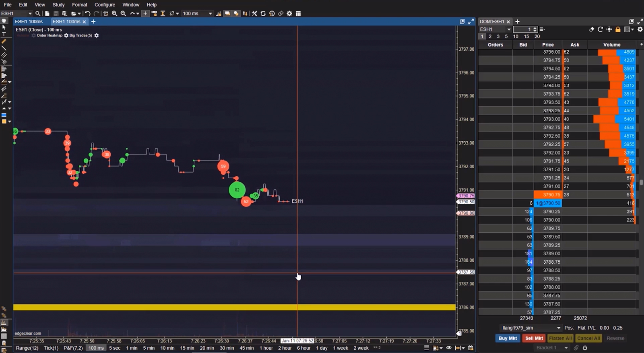Expand the link chart dropdown arrow
This screenshot has width=644, height=353.
(178, 14)
